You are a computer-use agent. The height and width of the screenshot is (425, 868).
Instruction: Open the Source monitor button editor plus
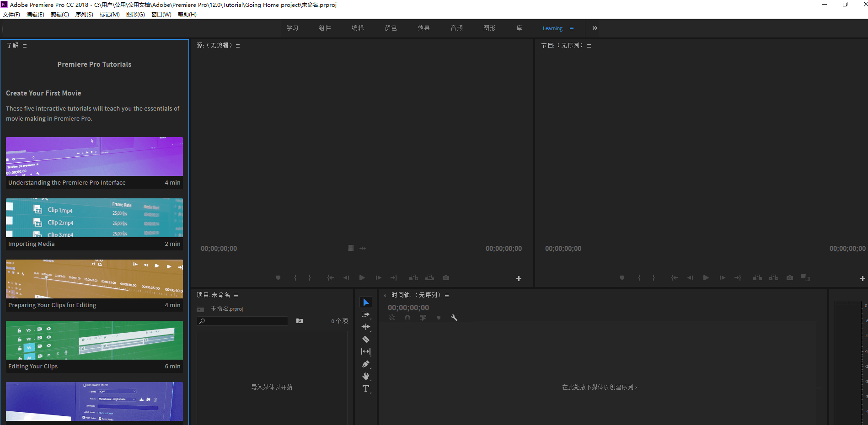[519, 278]
